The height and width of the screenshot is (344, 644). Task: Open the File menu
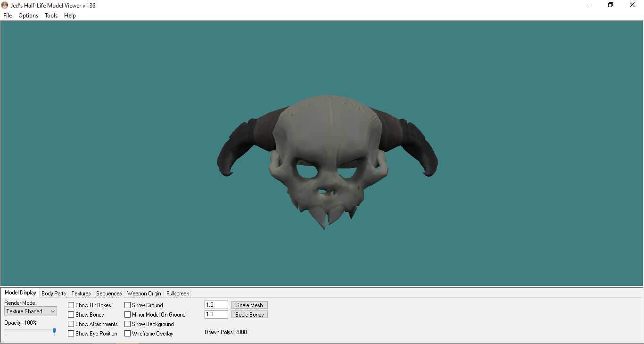[x=8, y=16]
